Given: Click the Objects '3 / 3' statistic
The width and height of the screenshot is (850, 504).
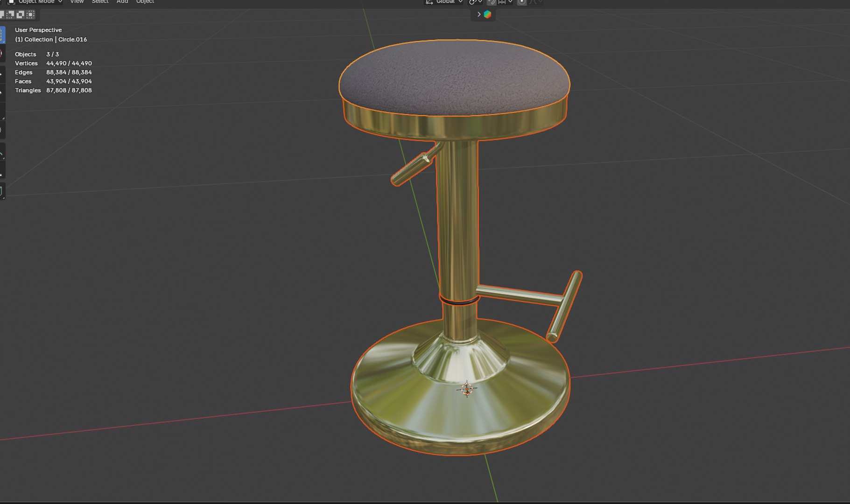Looking at the screenshot, I should point(52,55).
